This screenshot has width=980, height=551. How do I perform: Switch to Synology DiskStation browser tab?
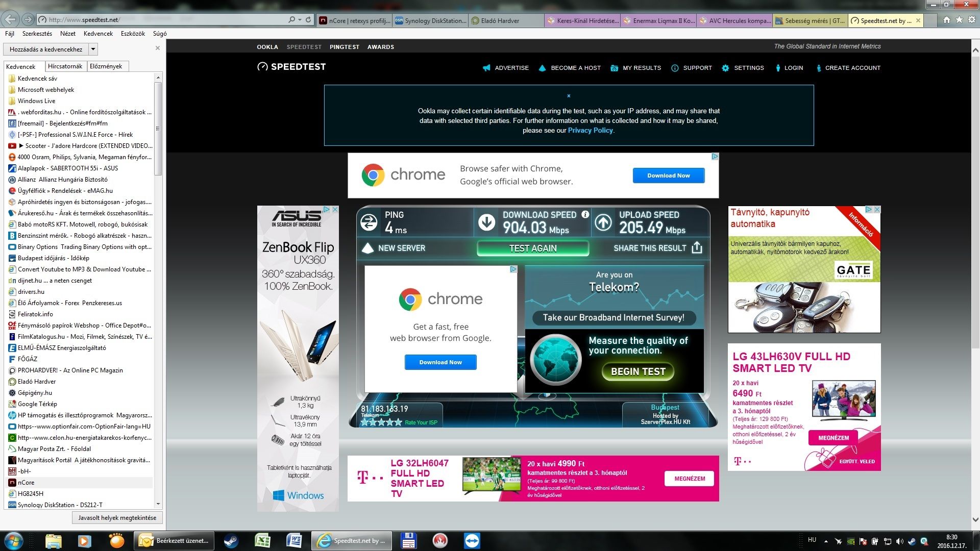pos(431,20)
